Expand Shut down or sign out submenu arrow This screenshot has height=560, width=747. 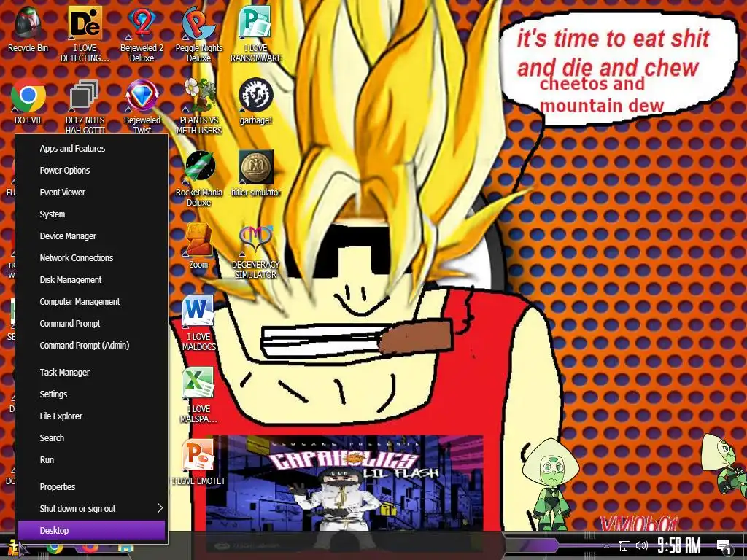tap(160, 508)
